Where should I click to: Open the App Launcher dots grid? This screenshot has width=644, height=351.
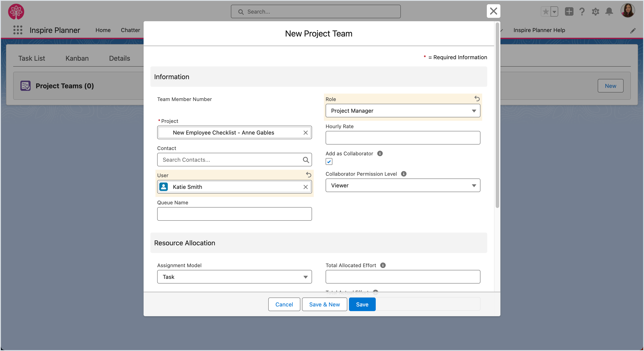pyautogui.click(x=18, y=30)
